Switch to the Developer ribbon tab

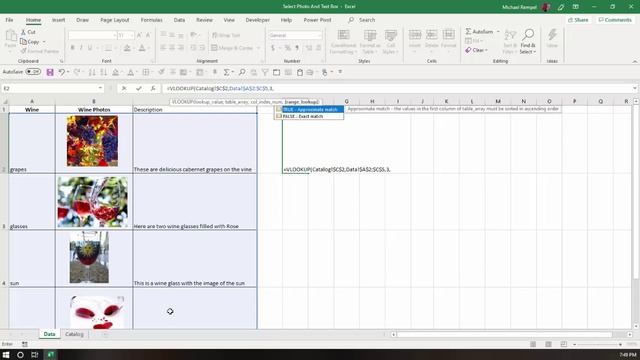pos(257,20)
